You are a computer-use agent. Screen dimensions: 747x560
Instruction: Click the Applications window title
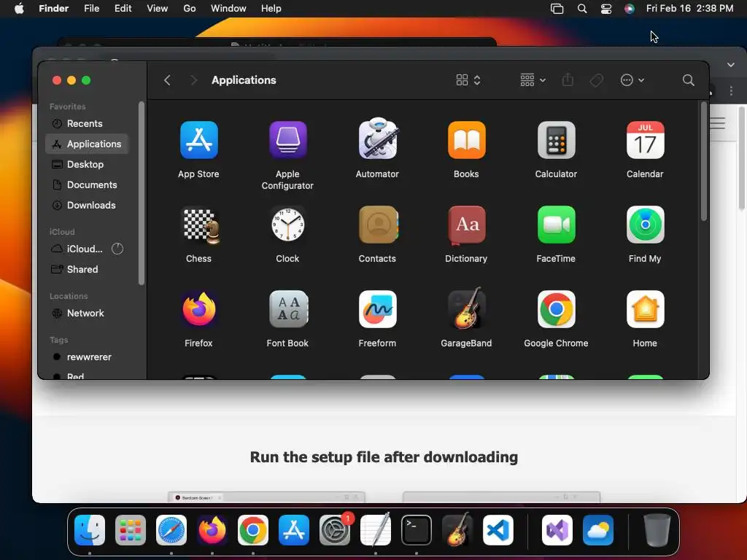click(244, 80)
